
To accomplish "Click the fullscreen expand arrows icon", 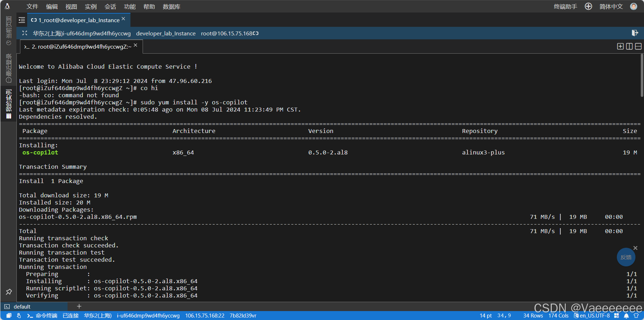I will (x=25, y=33).
